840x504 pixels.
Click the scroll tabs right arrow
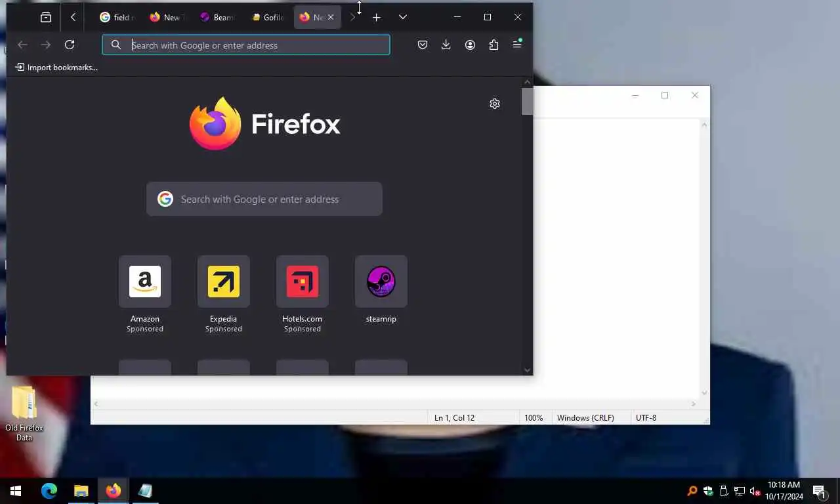[x=352, y=18]
